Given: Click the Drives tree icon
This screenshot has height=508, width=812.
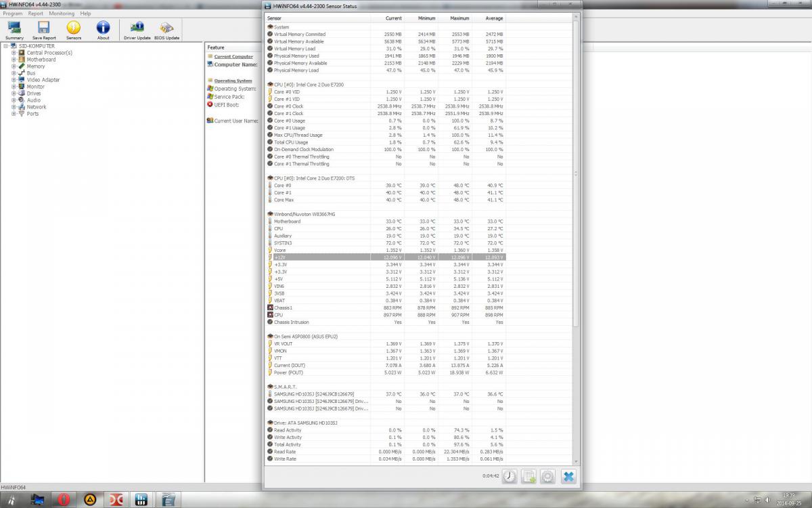Looking at the screenshot, I should (x=22, y=93).
